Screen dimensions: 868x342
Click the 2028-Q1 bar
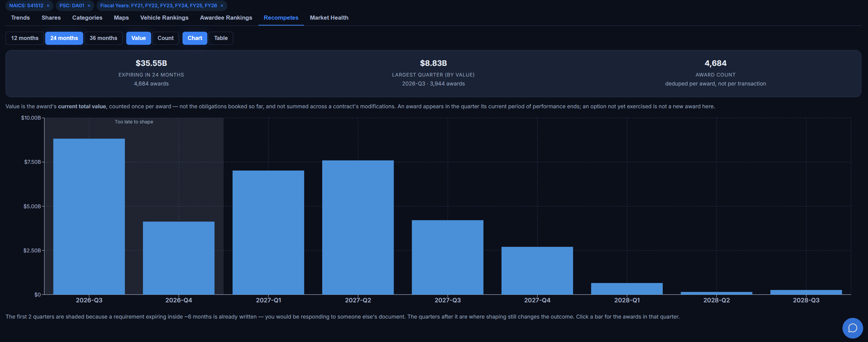627,289
